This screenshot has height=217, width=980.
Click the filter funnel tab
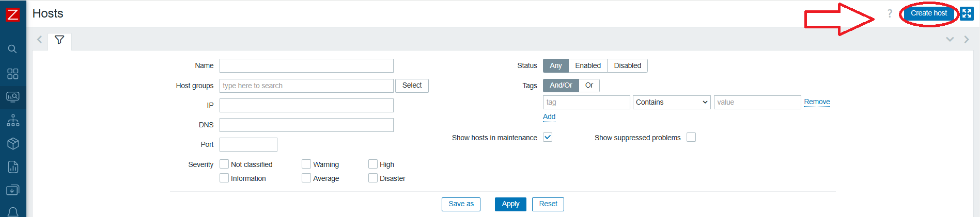coord(59,40)
